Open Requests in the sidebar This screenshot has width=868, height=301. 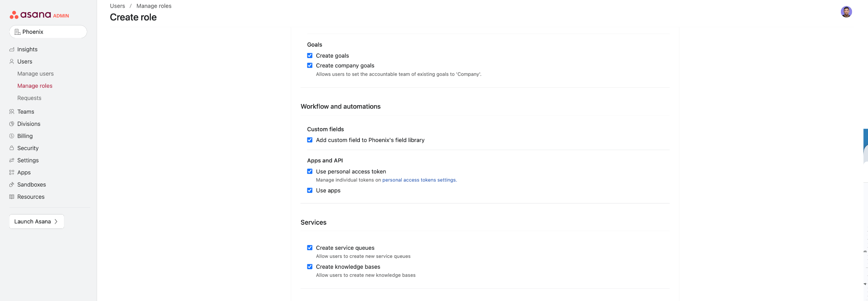click(29, 98)
